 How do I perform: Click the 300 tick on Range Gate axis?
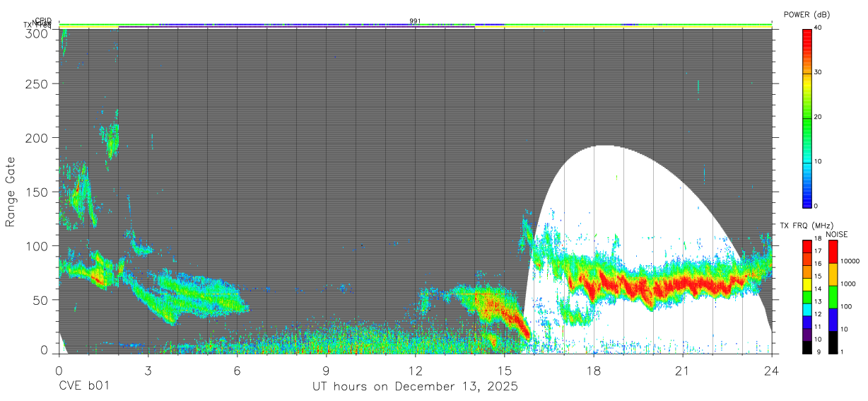coord(37,33)
